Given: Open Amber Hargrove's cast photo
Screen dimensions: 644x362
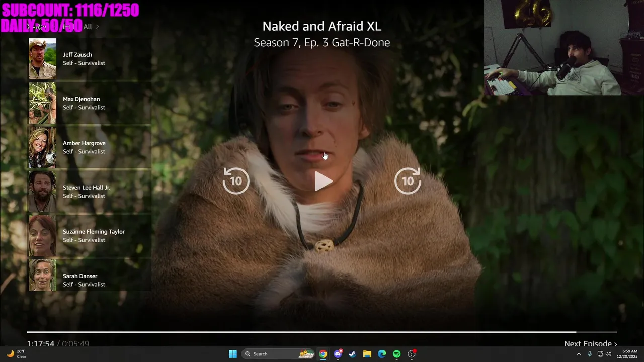Looking at the screenshot, I should coord(42,147).
